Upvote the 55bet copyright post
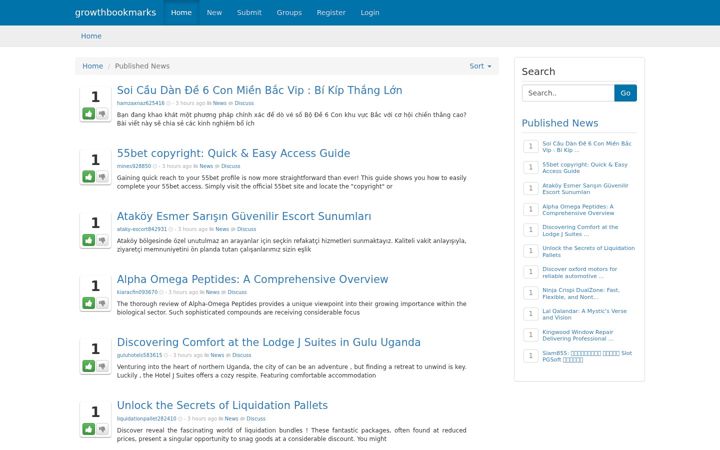Screen dimensions: 720x450 (x=89, y=177)
